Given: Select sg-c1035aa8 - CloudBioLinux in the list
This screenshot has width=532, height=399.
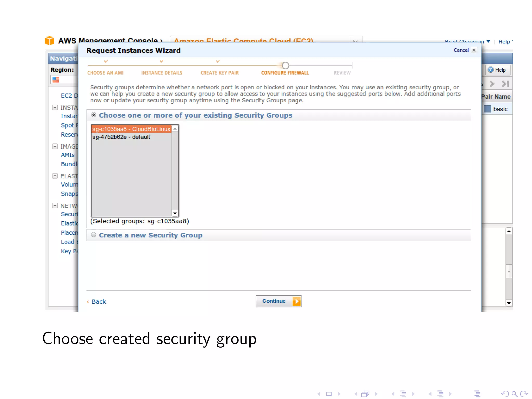Looking at the screenshot, I should click(x=131, y=129).
